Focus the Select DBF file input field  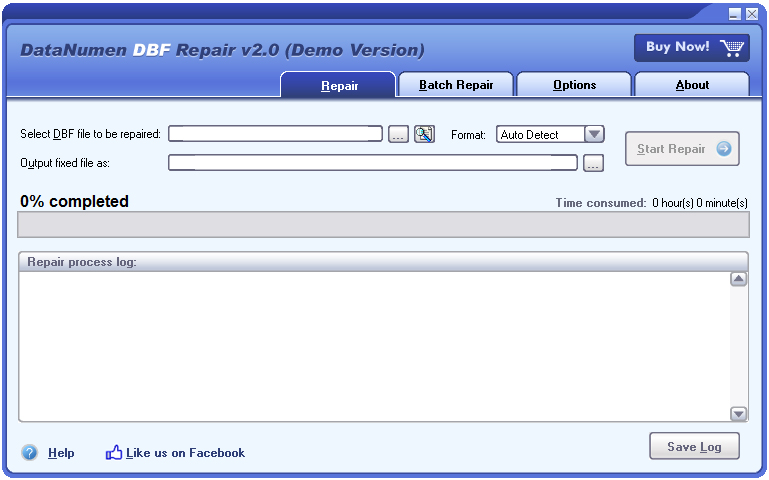pos(275,134)
